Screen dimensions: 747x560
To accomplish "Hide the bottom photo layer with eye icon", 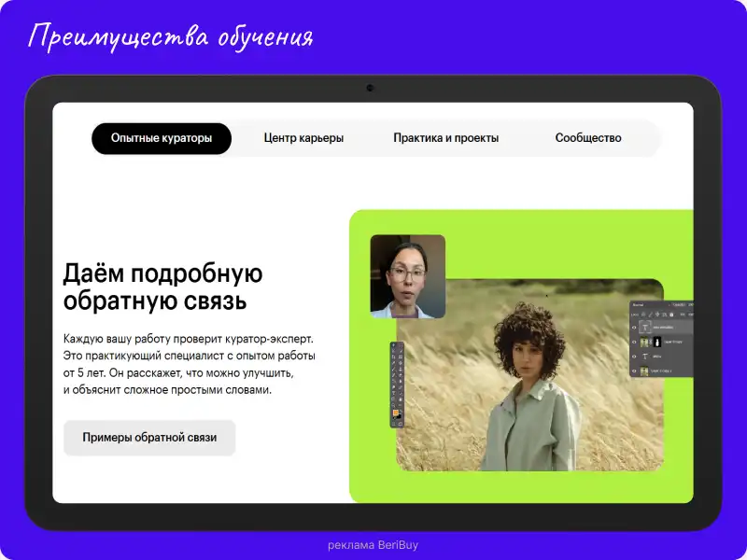I will coord(634,371).
